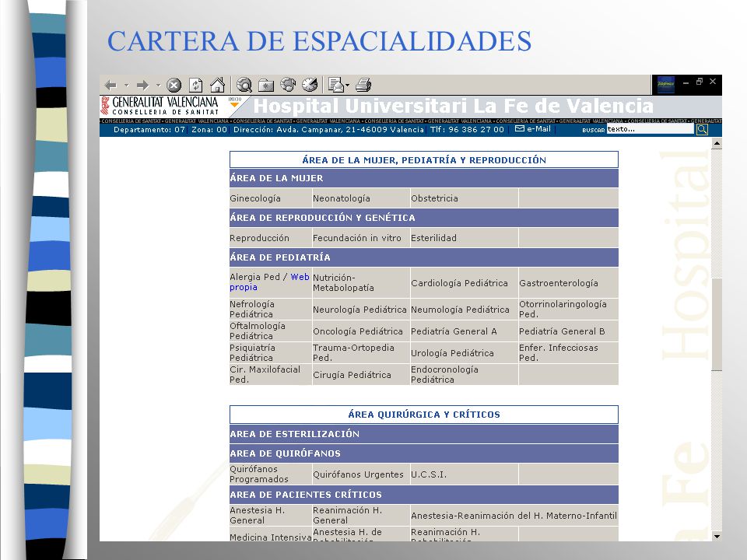
Task: Open the History clock icon
Action: point(310,85)
